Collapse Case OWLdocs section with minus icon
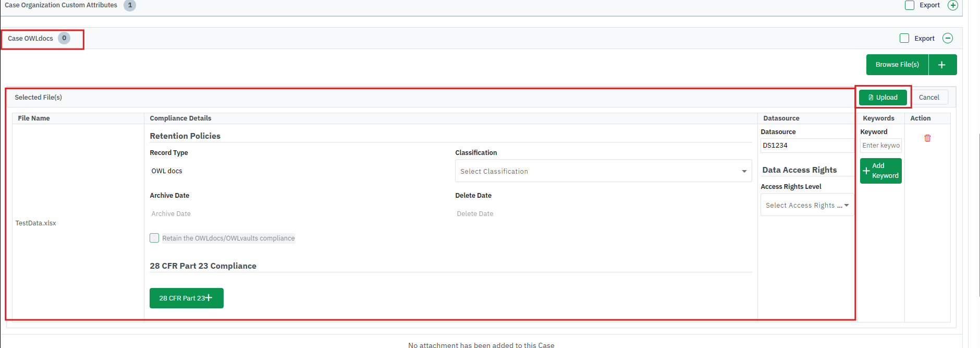The height and width of the screenshot is (348, 980). coord(948,38)
